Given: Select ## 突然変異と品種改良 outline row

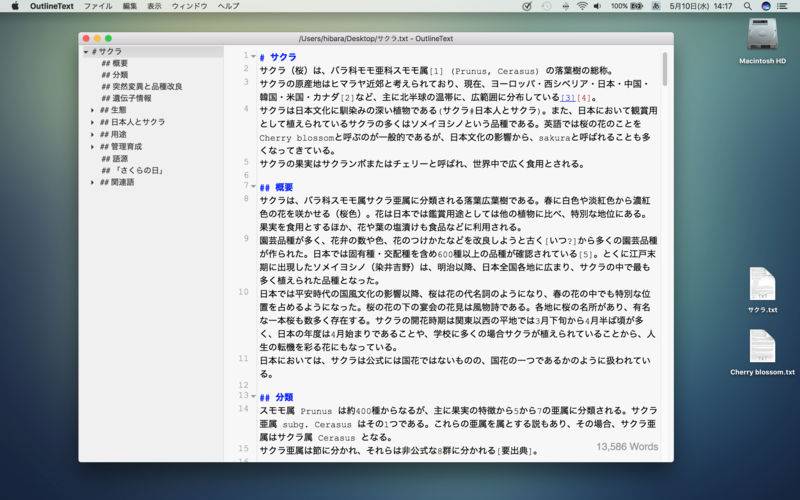Looking at the screenshot, I should pyautogui.click(x=141, y=87).
